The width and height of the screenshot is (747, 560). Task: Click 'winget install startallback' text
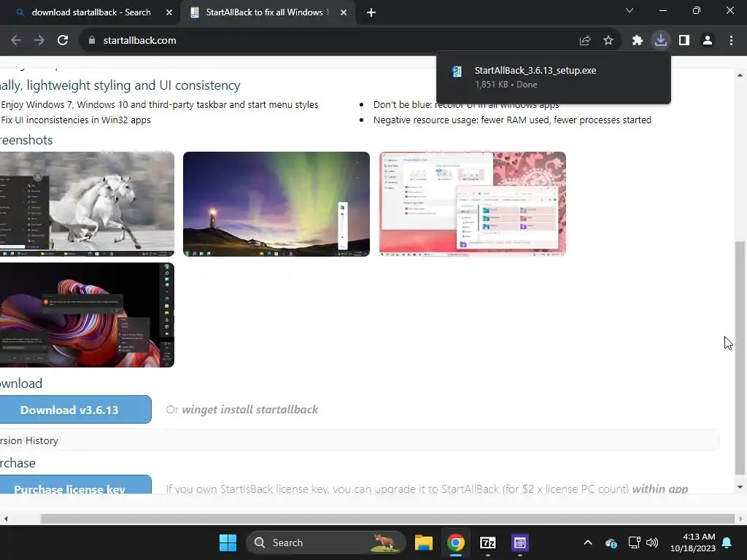(249, 410)
